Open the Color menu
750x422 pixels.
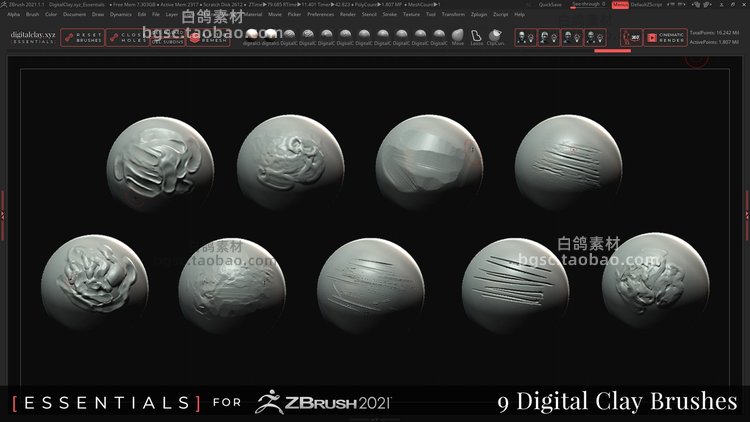click(x=51, y=14)
